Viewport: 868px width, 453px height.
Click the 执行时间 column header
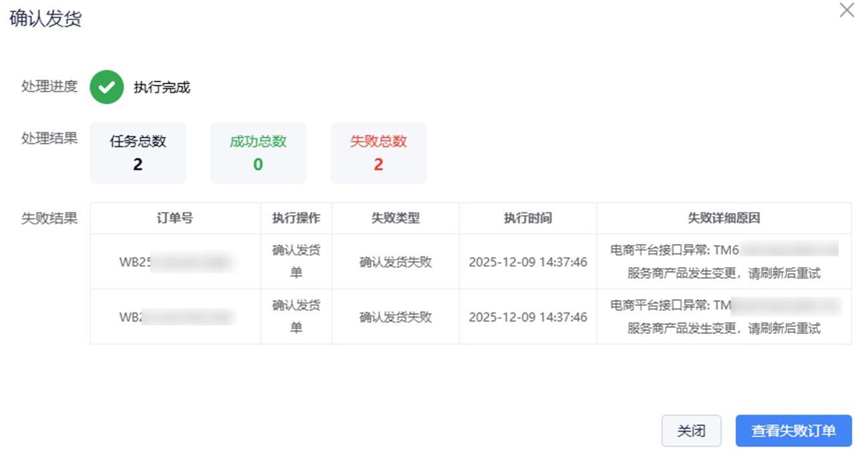[x=528, y=218]
